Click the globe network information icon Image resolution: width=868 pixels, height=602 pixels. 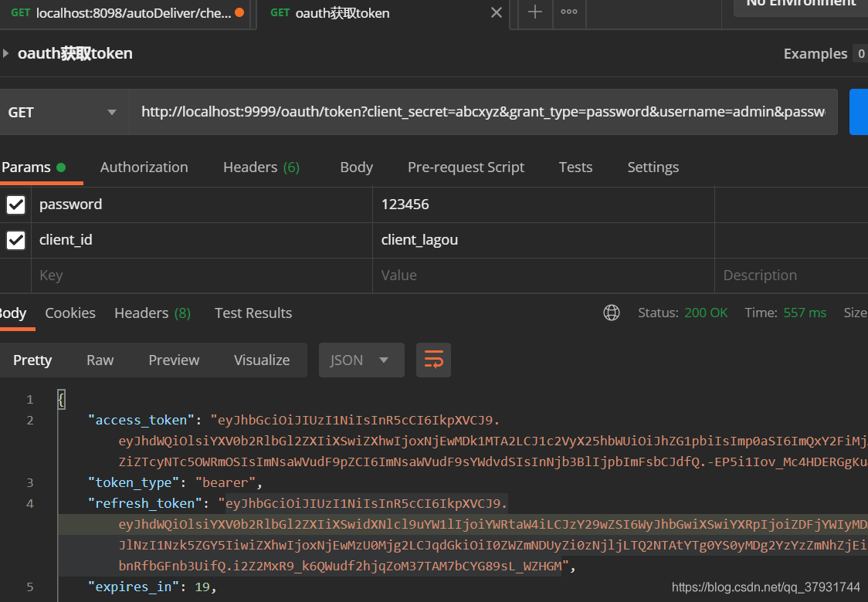pos(612,313)
